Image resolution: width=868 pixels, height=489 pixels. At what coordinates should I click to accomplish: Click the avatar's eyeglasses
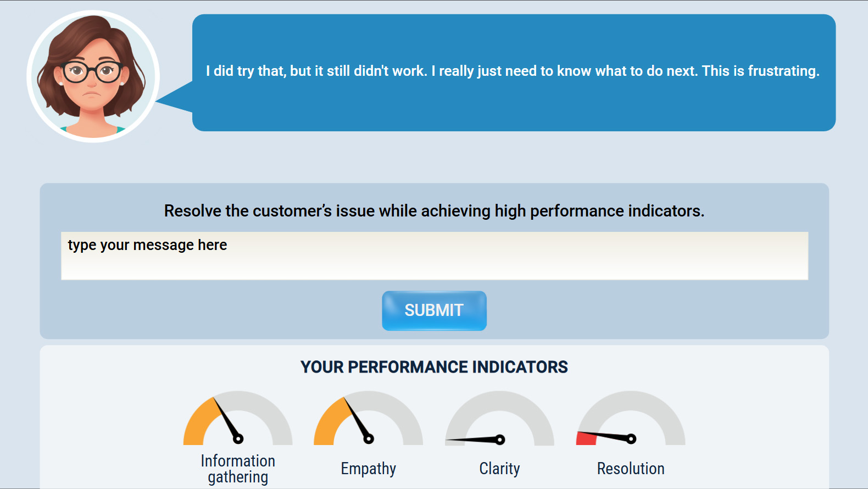click(92, 71)
